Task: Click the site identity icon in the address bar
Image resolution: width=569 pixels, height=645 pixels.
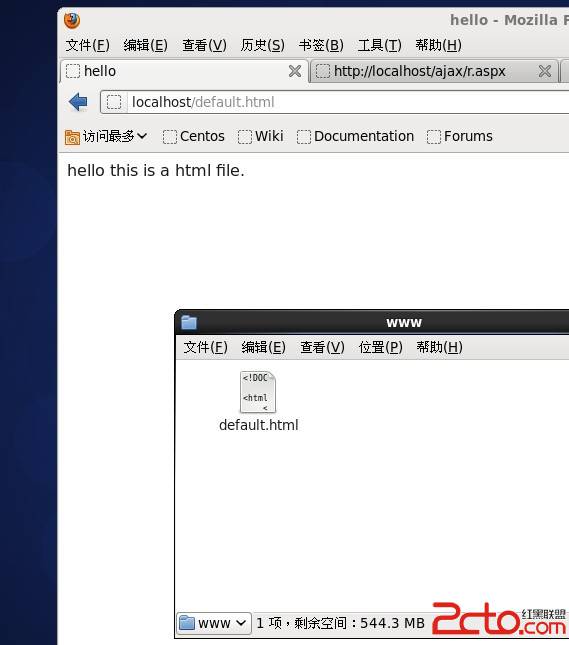Action: click(x=114, y=102)
